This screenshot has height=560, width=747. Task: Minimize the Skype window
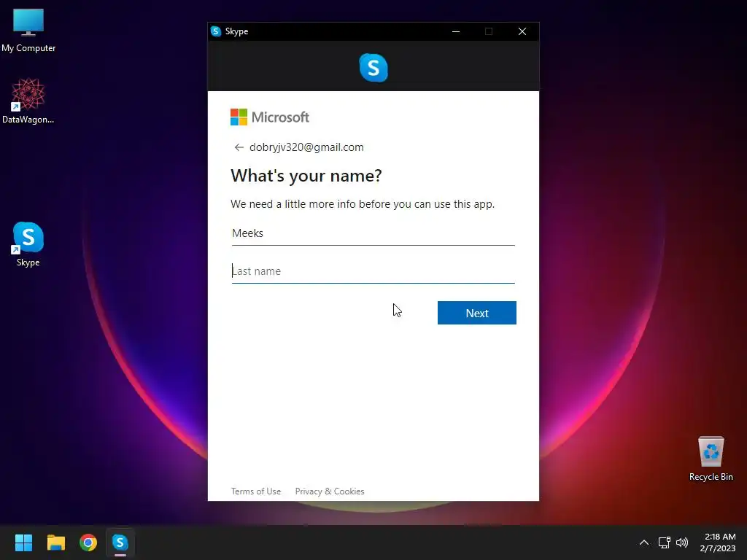[x=456, y=31]
